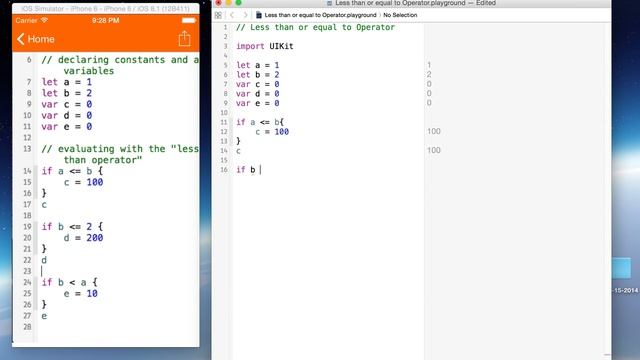The height and width of the screenshot is (360, 640).
Task: Open 'Less than or equal to Operator.playground' breadcrumb
Action: pyautogui.click(x=320, y=15)
